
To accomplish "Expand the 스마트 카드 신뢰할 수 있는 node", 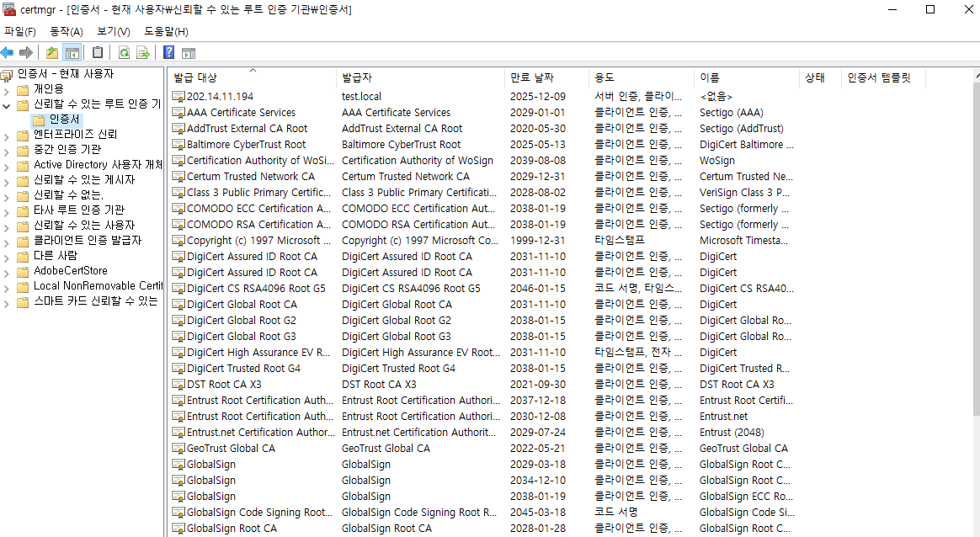I will 6,302.
